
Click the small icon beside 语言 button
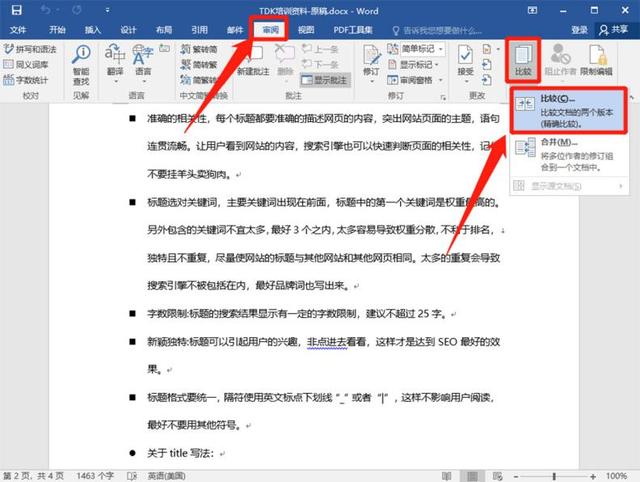[164, 49]
